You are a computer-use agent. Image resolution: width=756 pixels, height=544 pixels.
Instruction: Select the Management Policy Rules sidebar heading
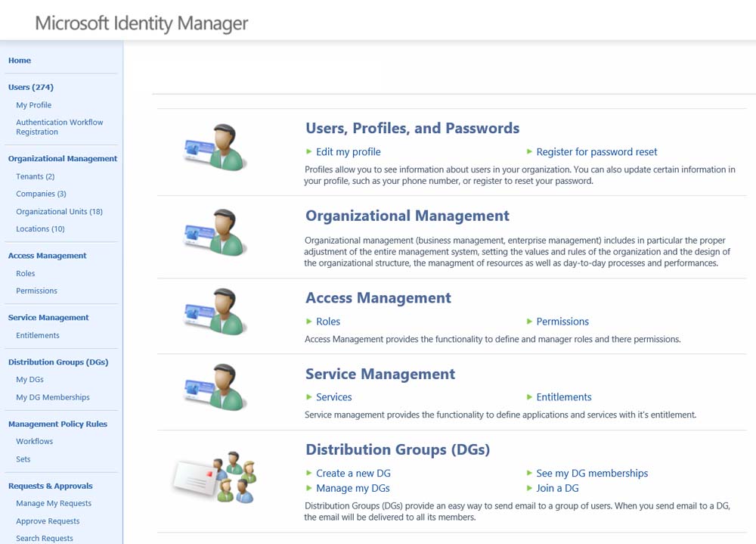tap(58, 424)
